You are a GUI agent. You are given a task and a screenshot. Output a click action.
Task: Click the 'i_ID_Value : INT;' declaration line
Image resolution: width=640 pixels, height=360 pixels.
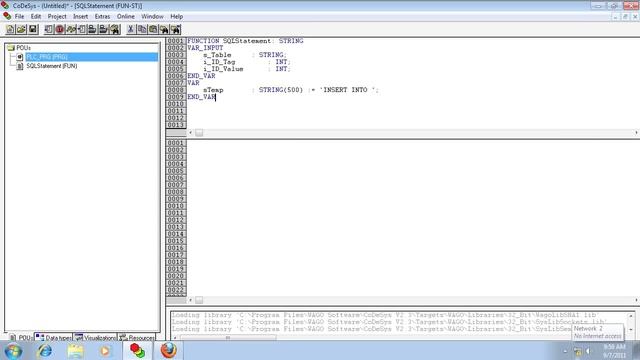click(x=247, y=69)
